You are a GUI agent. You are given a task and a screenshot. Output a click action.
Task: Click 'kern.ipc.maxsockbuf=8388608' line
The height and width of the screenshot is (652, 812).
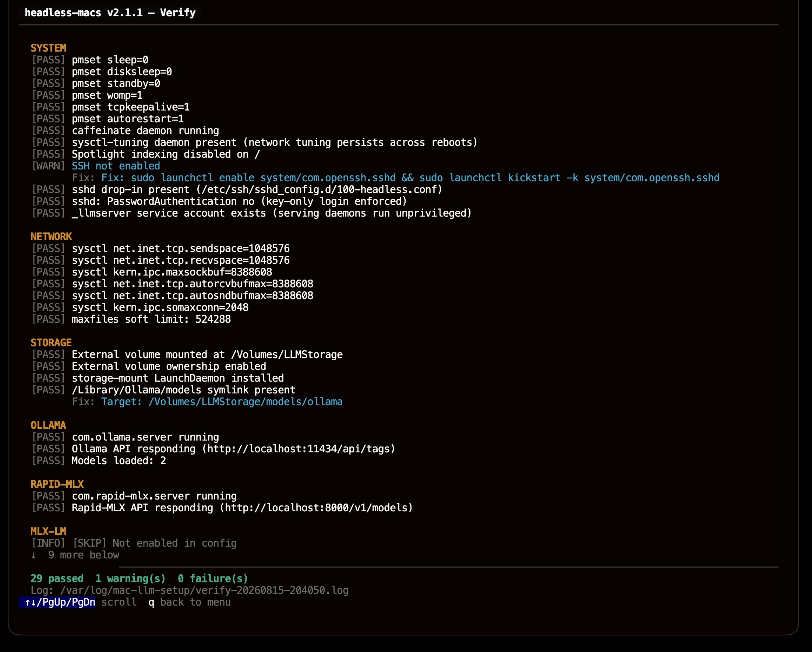click(x=172, y=272)
